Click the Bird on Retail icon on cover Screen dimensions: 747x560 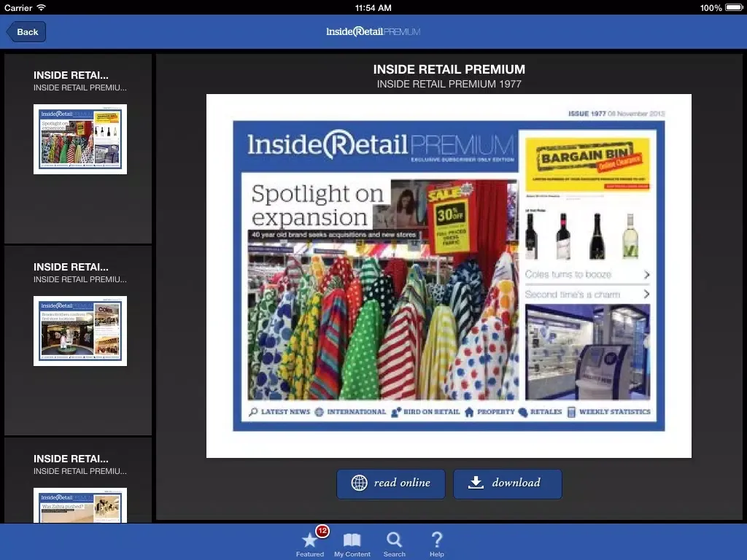(396, 412)
